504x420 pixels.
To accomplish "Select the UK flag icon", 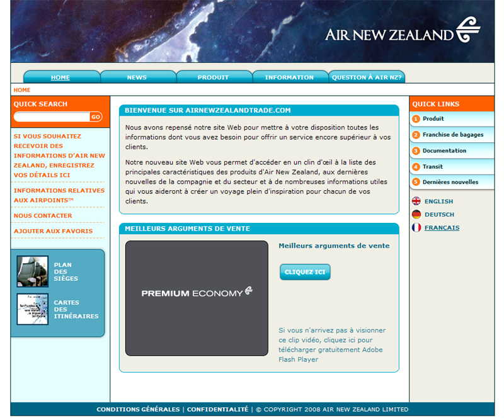I will pyautogui.click(x=416, y=201).
